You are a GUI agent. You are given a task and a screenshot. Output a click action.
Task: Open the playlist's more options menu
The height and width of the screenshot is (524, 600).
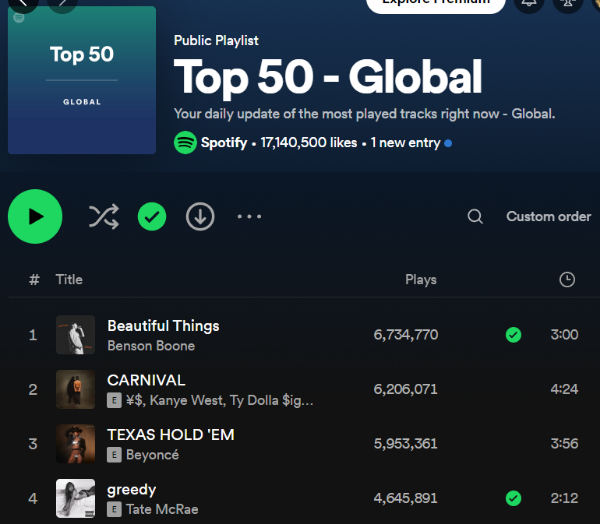[249, 217]
